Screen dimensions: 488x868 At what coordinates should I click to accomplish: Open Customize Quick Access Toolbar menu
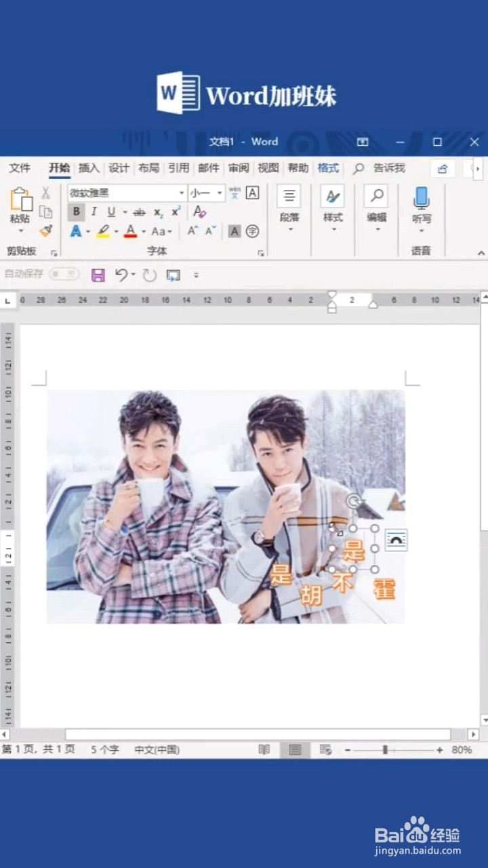coord(197,275)
